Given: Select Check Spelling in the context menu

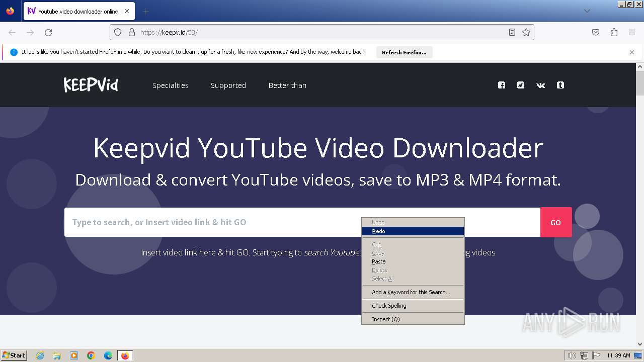Looking at the screenshot, I should 413,306.
